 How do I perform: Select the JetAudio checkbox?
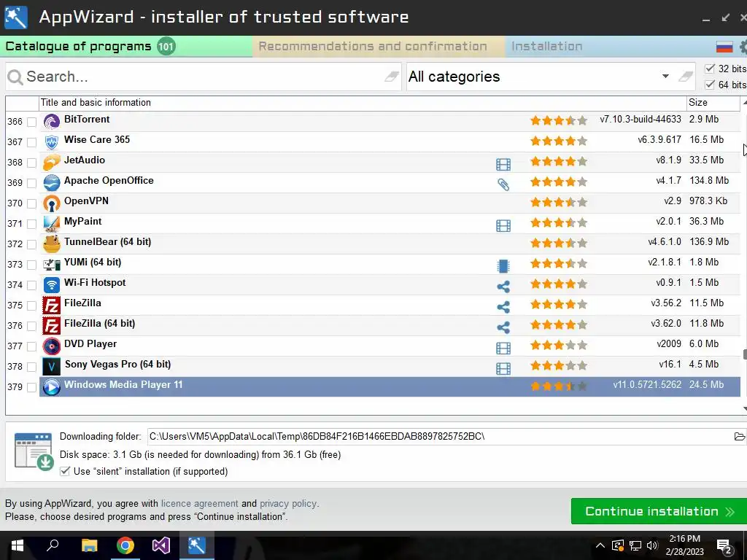(x=31, y=163)
